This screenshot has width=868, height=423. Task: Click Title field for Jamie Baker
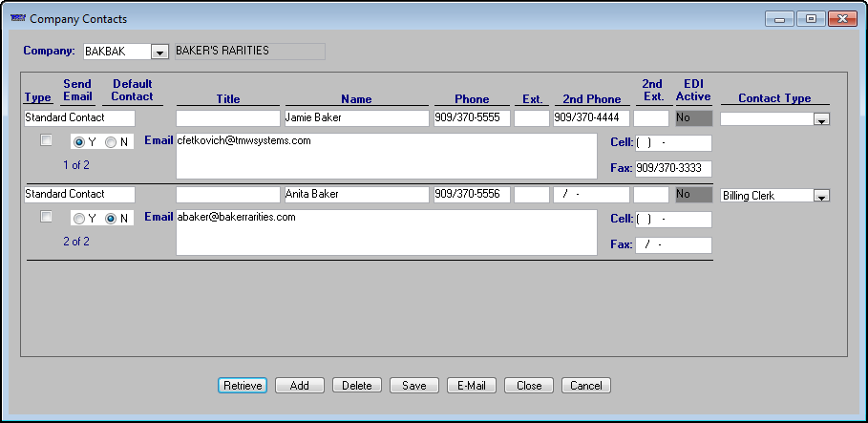(x=228, y=118)
